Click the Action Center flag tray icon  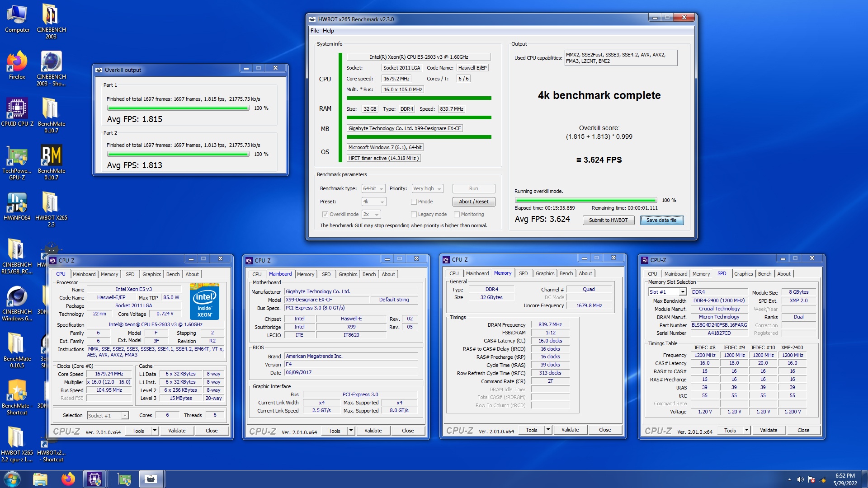coord(811,479)
